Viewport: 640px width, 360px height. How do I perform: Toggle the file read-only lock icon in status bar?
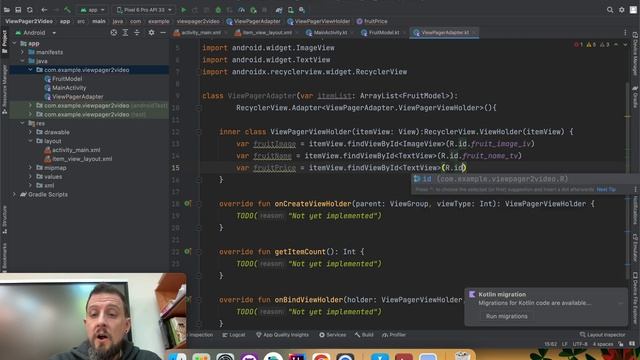(x=620, y=344)
